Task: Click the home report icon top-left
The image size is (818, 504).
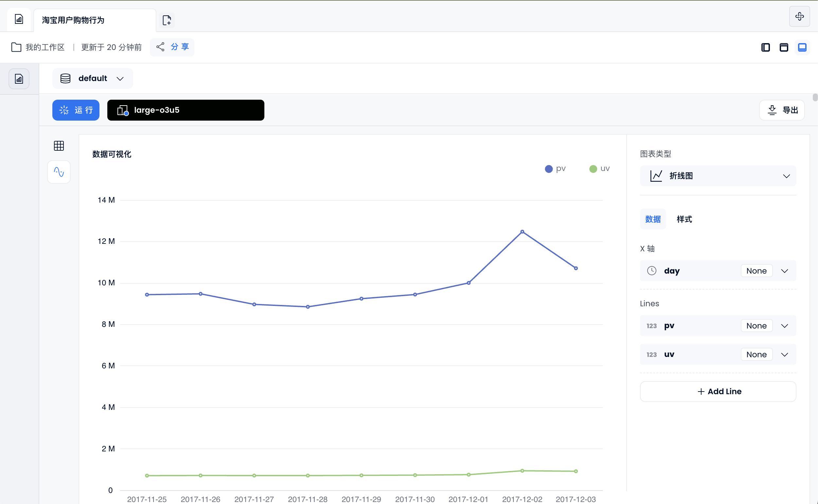Action: [19, 19]
